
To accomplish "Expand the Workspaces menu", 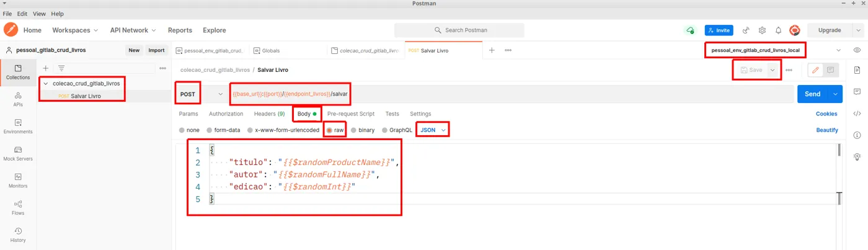I will tap(75, 30).
